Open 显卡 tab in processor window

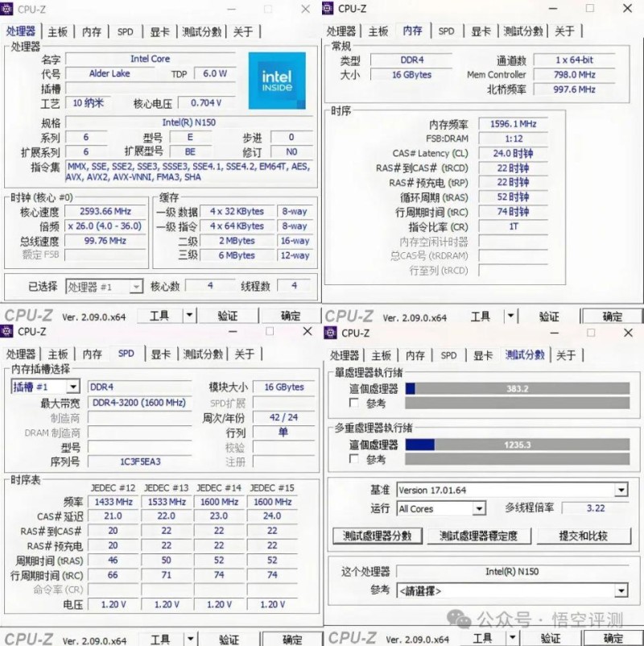pos(159,31)
